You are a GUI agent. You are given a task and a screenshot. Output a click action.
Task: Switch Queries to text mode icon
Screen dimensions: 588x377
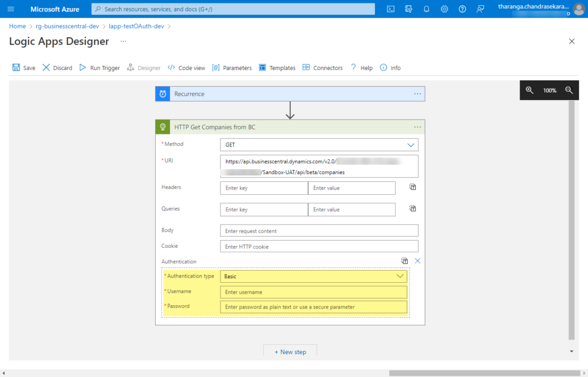pyautogui.click(x=412, y=209)
